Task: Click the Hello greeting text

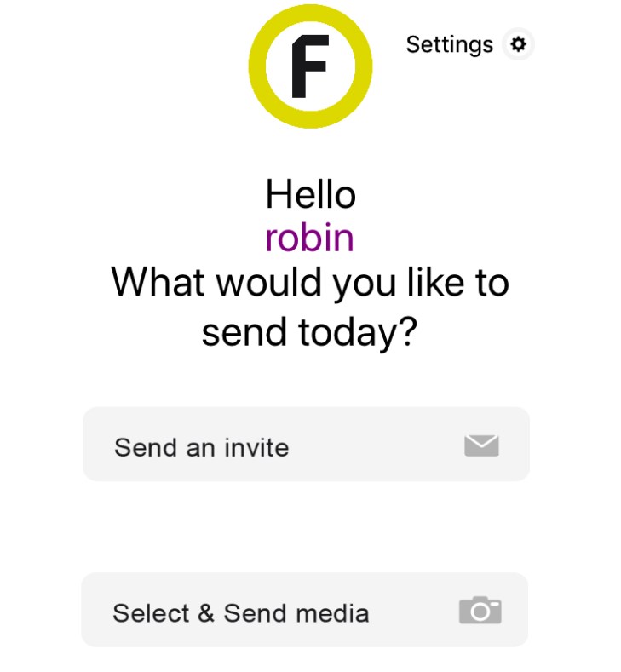Action: click(310, 195)
